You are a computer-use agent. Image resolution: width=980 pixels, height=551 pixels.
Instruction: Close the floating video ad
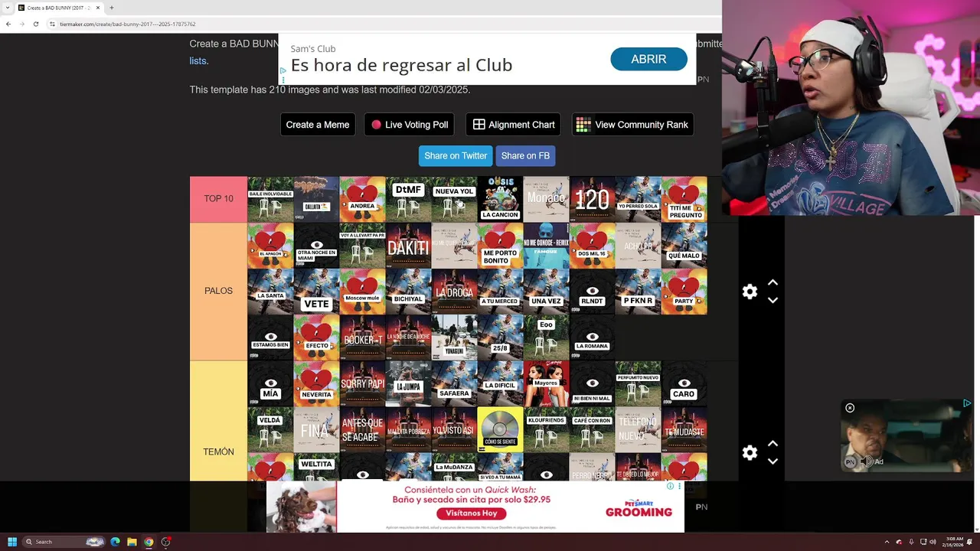click(x=850, y=408)
